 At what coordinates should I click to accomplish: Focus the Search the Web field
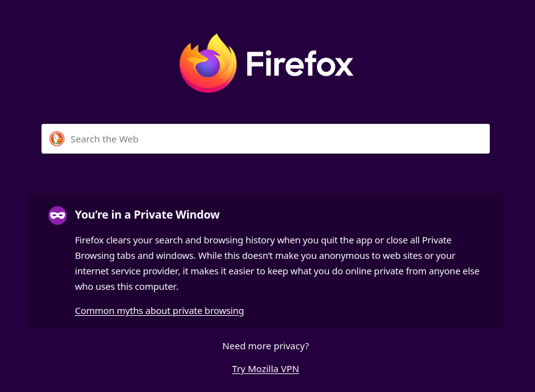[x=266, y=139]
